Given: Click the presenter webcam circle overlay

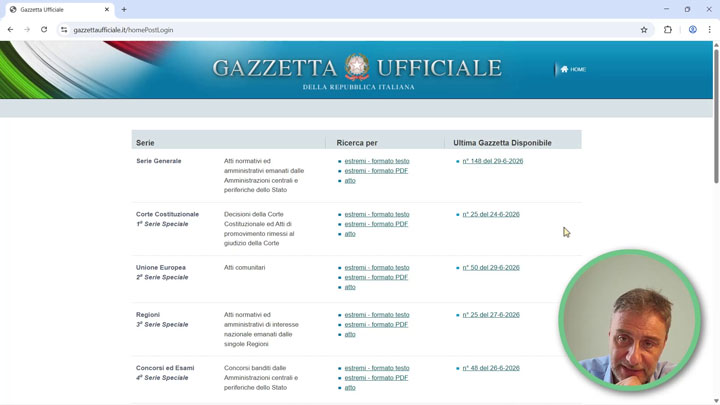Looking at the screenshot, I should pos(630,320).
